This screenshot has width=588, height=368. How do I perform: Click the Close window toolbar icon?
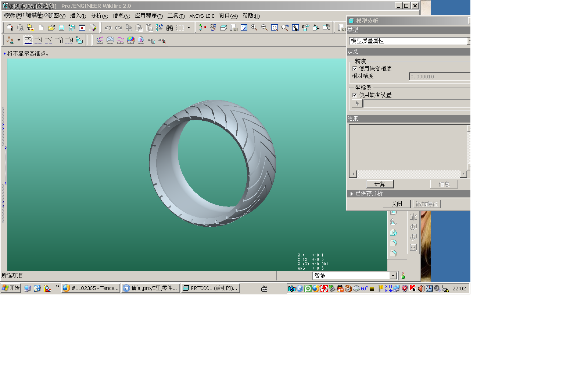[82, 28]
